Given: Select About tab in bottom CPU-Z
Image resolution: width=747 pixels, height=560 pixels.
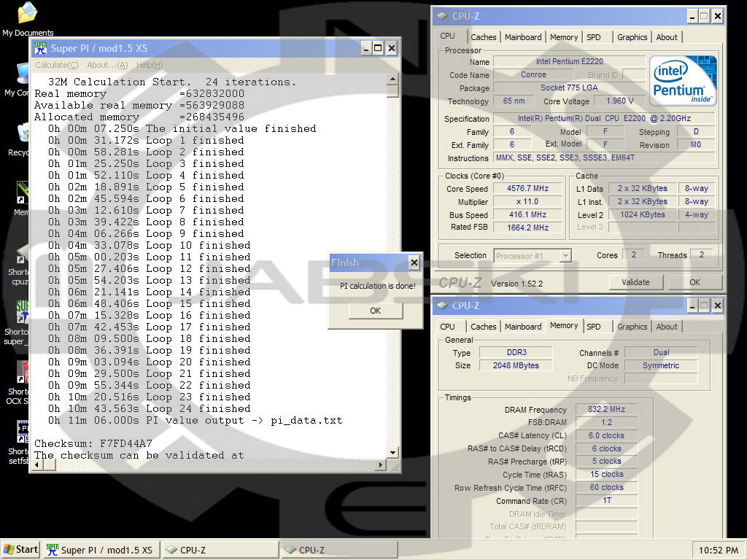Looking at the screenshot, I should 667,327.
